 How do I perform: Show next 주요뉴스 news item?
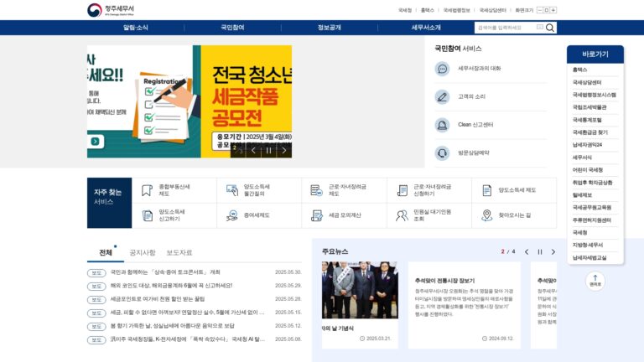tap(553, 252)
